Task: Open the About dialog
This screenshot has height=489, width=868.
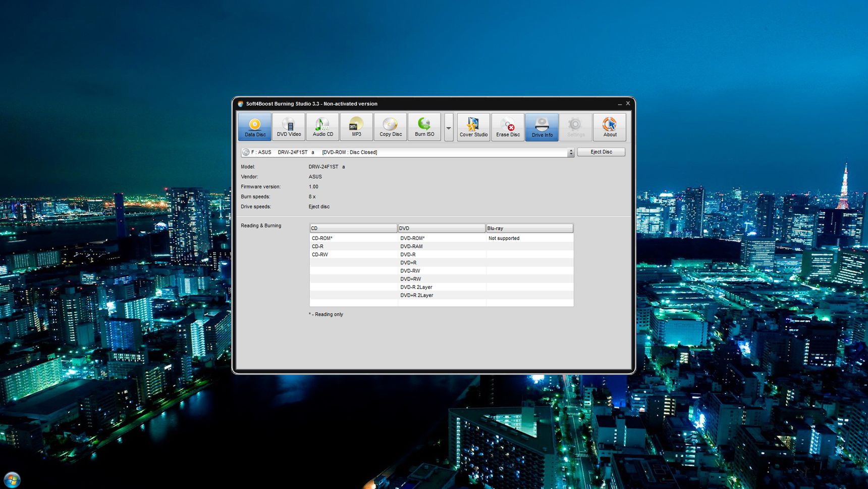Action: (610, 127)
